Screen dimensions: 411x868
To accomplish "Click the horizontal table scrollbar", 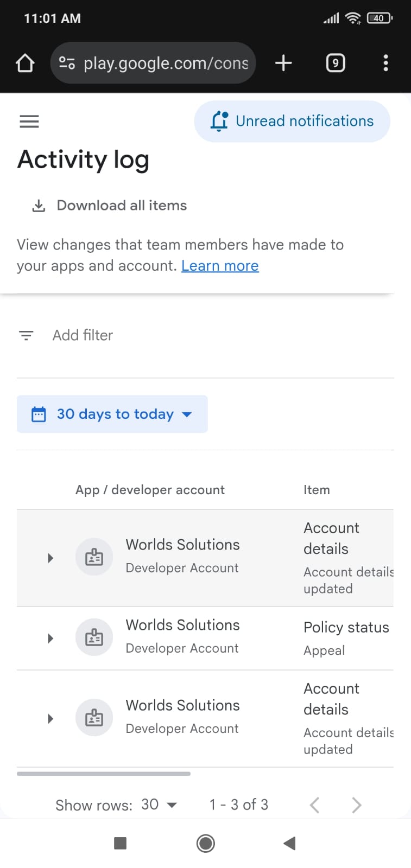I will coord(104,774).
